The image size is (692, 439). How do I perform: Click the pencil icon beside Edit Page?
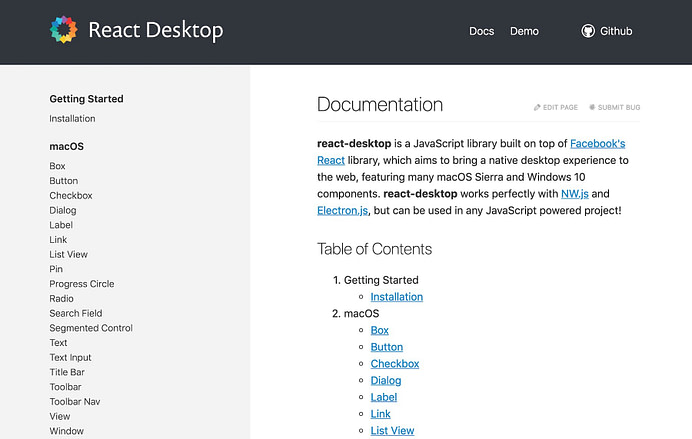537,107
